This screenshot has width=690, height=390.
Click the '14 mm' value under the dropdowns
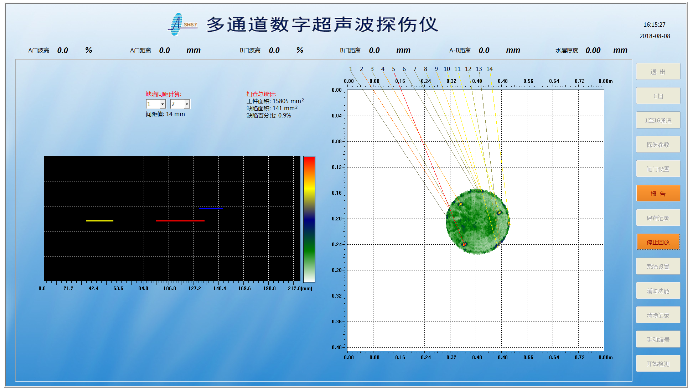coord(176,114)
